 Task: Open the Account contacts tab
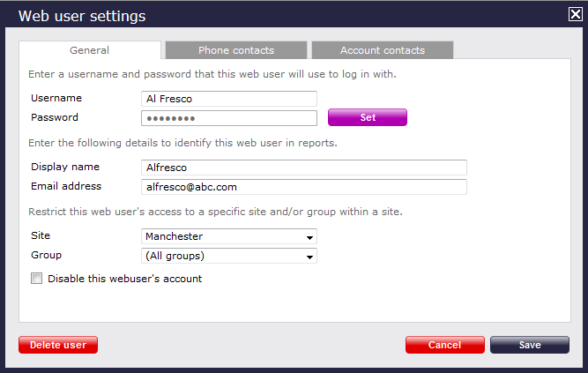click(x=382, y=50)
